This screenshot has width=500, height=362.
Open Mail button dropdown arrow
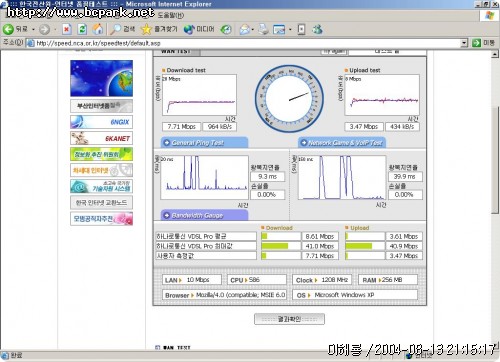pos(253,30)
